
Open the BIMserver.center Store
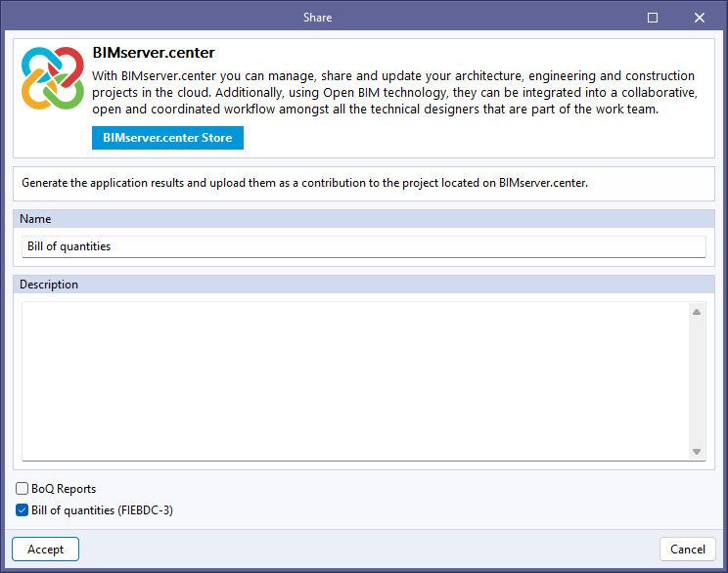(167, 138)
